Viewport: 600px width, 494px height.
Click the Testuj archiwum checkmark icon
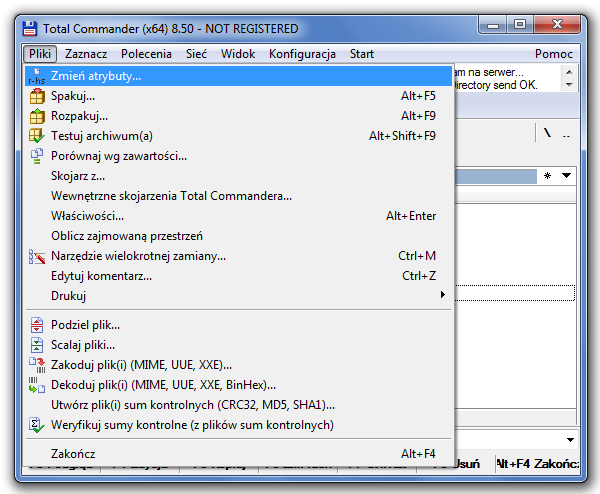37,136
